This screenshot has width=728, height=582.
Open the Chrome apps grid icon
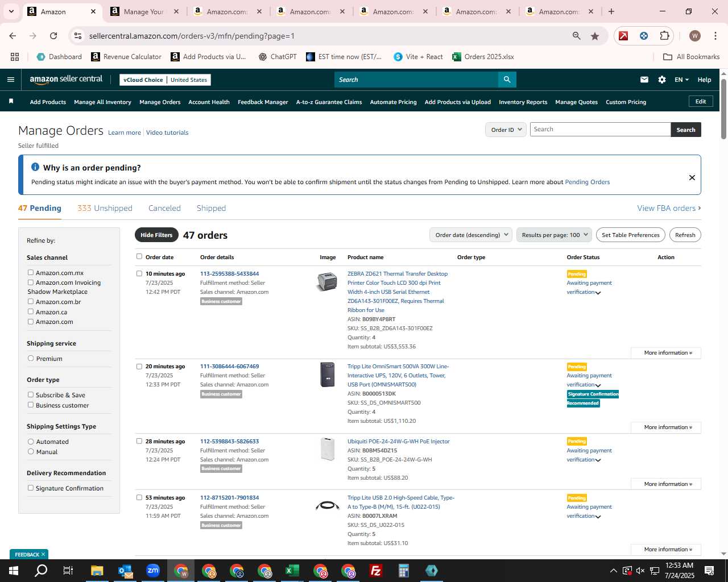(15, 57)
